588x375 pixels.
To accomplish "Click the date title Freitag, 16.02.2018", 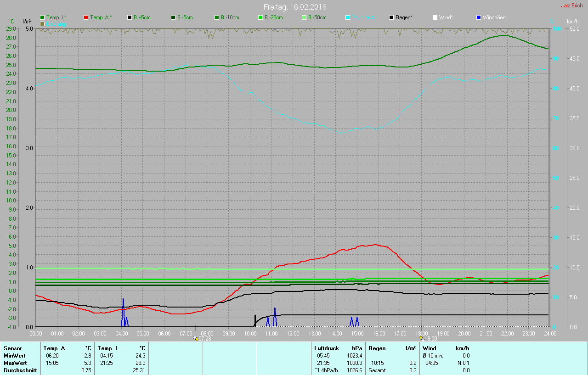I will [295, 7].
